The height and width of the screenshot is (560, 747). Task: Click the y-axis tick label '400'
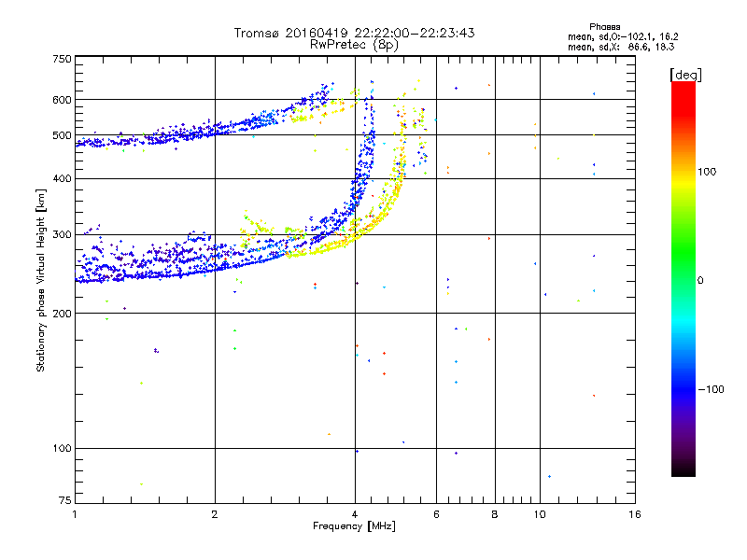(63, 179)
